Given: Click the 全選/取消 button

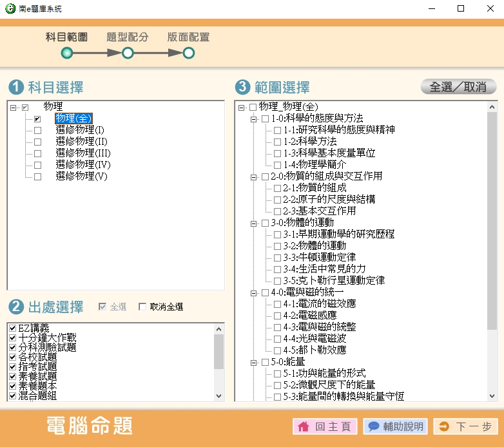Looking at the screenshot, I should coord(458,87).
